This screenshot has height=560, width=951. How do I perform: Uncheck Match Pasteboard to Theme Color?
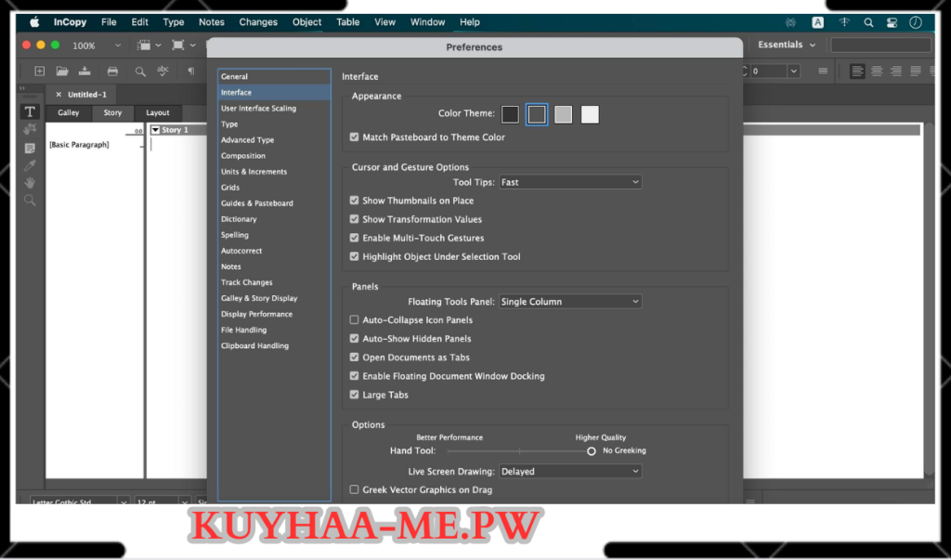pyautogui.click(x=354, y=137)
